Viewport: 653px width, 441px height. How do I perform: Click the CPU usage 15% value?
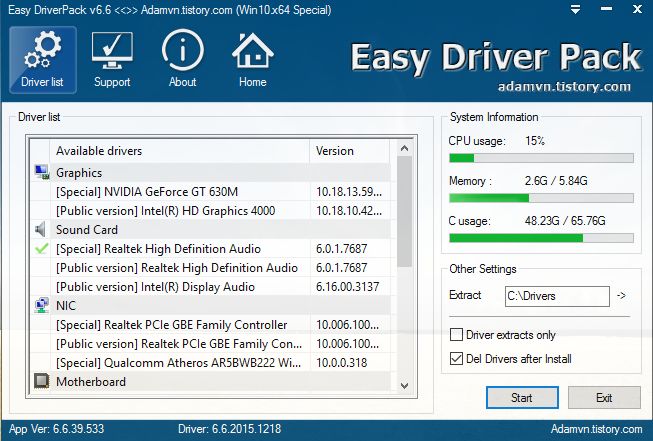pos(535,141)
